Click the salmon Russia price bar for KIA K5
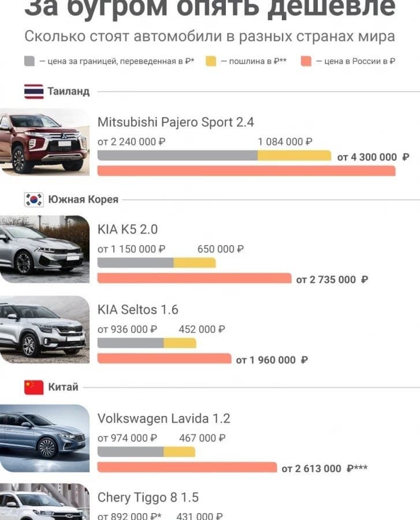 click(194, 278)
